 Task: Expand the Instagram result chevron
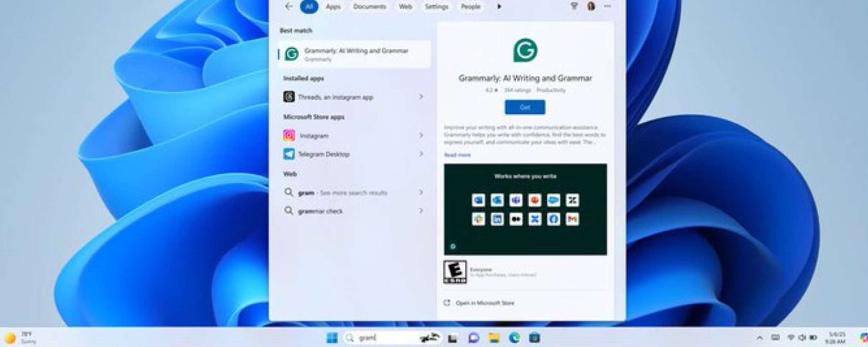point(421,135)
